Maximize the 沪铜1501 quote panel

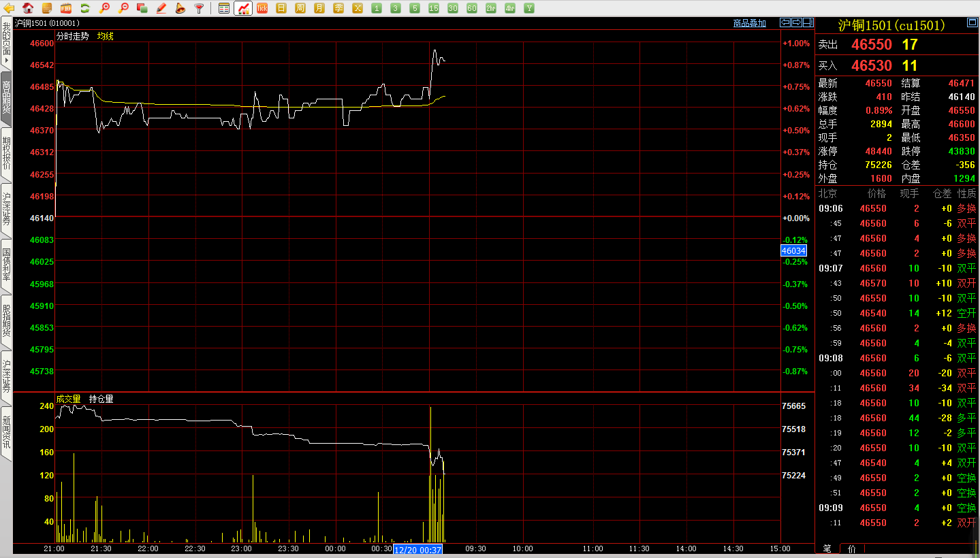pos(972,23)
